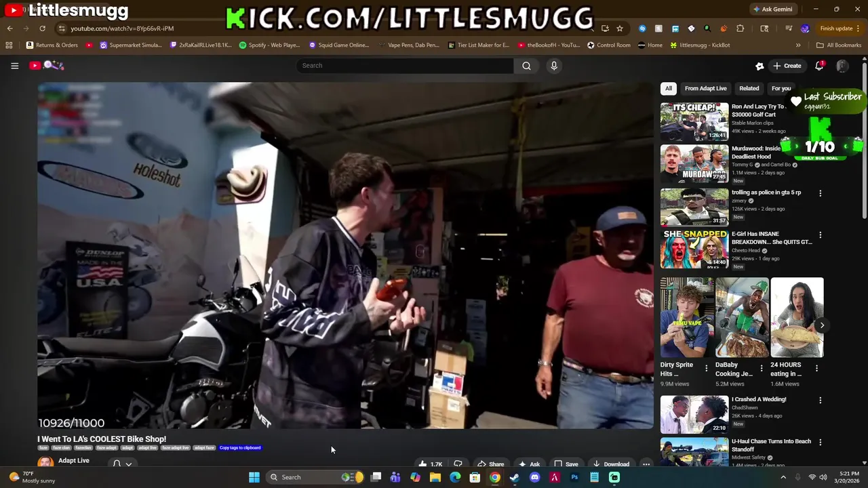
Task: Open the YouTube notifications bell
Action: 819,66
